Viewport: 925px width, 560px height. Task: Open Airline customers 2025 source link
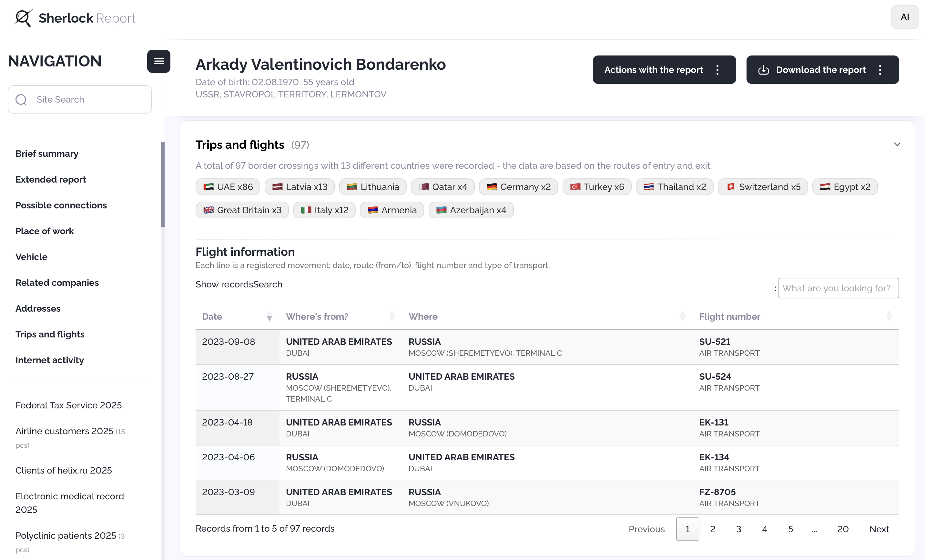click(x=64, y=431)
